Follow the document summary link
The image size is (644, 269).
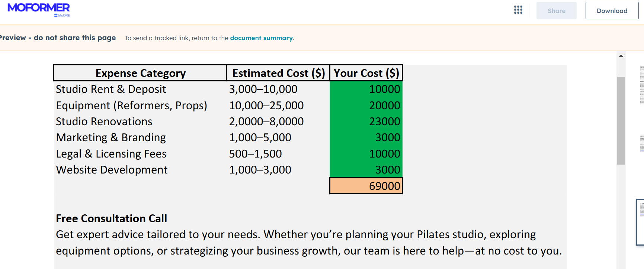(261, 38)
